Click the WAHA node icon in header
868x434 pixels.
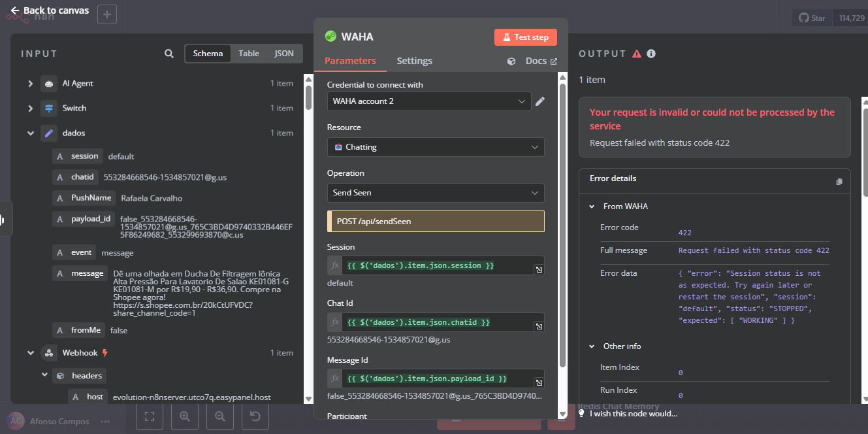(330, 37)
